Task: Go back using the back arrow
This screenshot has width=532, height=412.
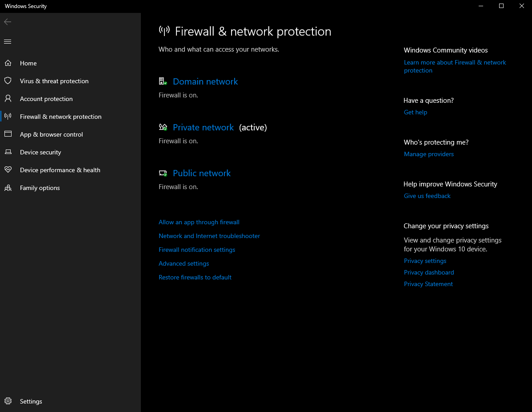Action: (x=8, y=22)
